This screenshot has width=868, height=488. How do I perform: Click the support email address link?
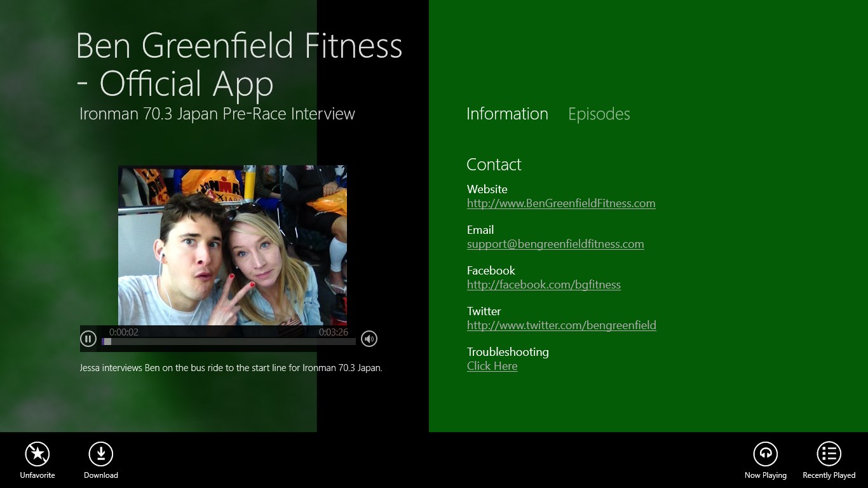tap(555, 244)
